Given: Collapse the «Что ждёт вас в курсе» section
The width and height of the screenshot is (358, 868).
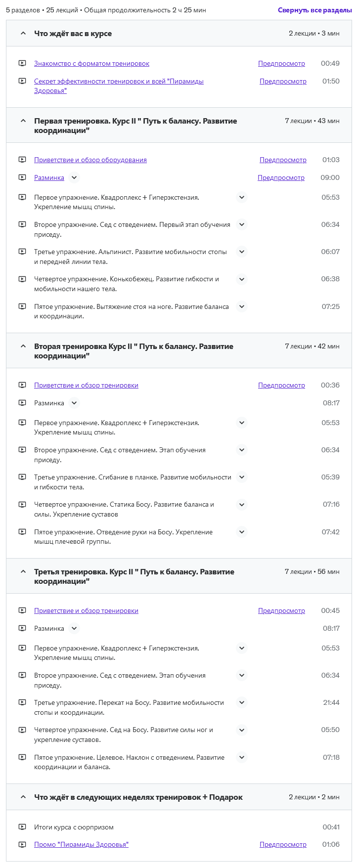Looking at the screenshot, I should (x=23, y=34).
